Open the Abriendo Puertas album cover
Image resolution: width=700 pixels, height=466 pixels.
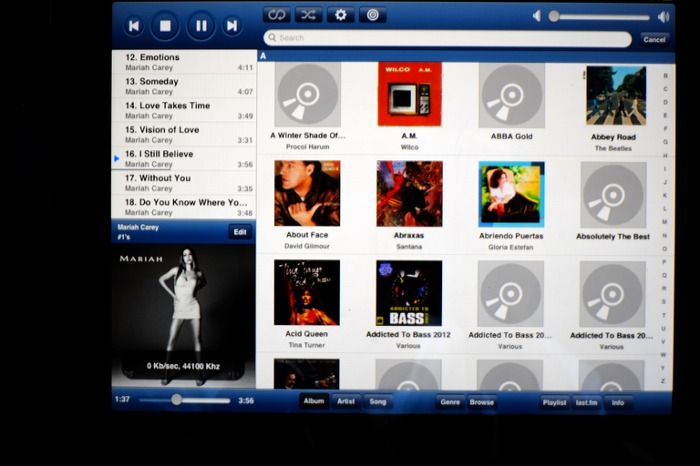(512, 195)
